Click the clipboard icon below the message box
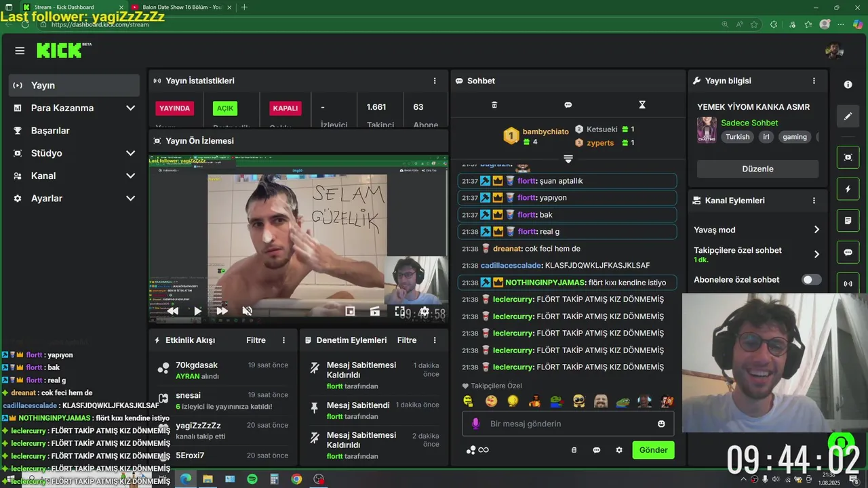Image resolution: width=868 pixels, height=488 pixels. coord(574,450)
